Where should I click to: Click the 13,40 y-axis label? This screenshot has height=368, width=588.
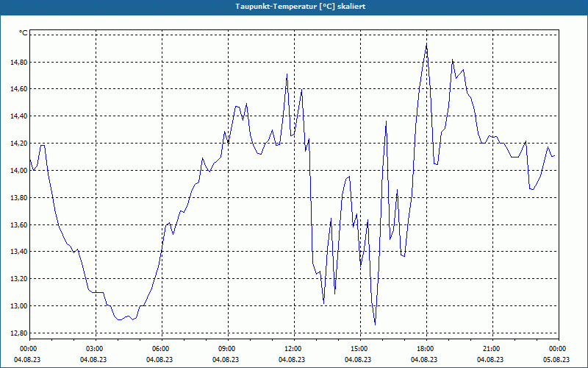coord(19,252)
